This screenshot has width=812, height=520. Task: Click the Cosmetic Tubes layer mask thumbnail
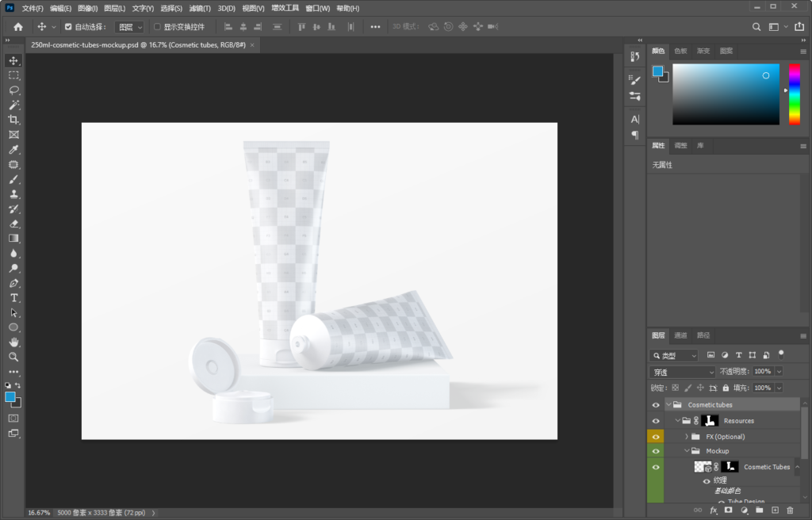[x=730, y=467]
